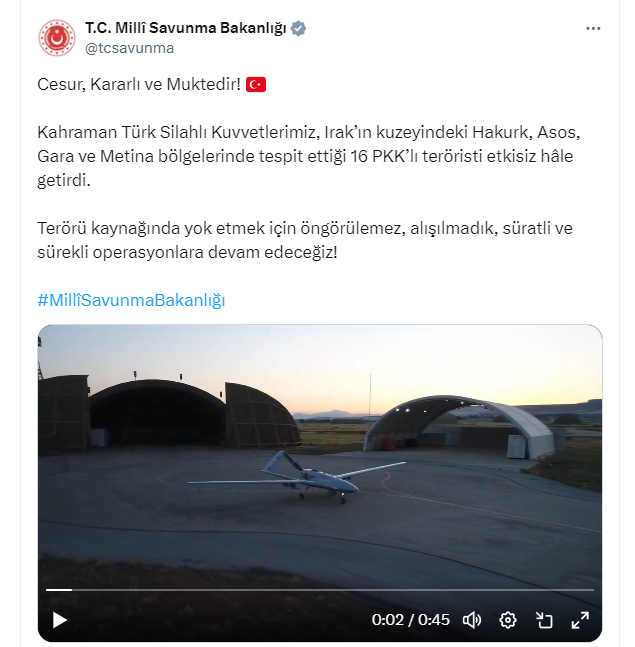Click the paragraph starting with Kahraman Türk Silahlı
This screenshot has width=635, height=647.
point(309,156)
